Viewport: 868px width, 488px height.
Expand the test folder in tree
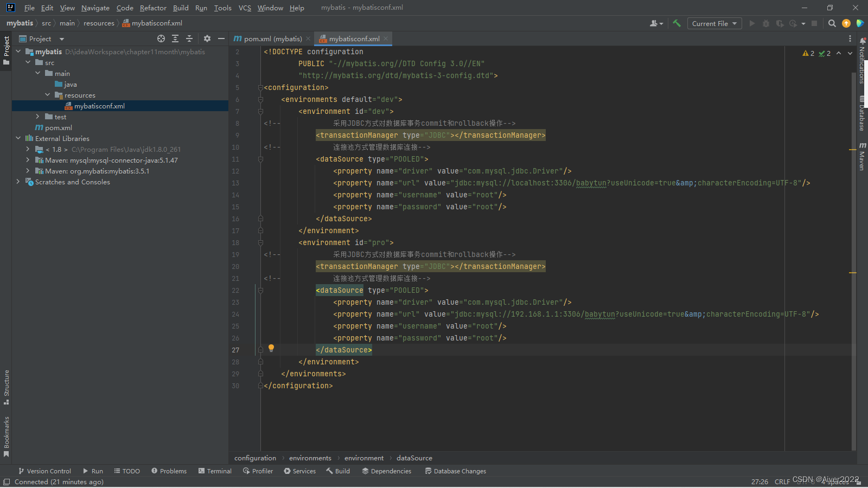(37, 117)
